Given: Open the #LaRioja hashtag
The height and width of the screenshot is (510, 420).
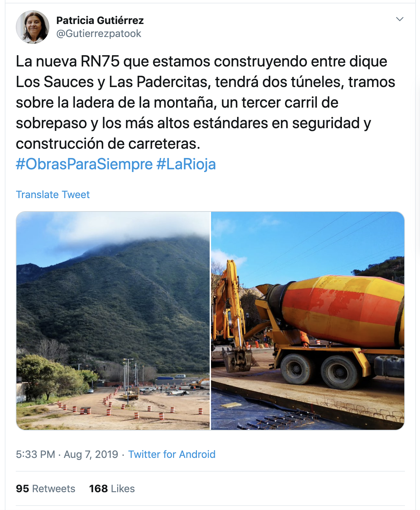Looking at the screenshot, I should (x=186, y=164).
